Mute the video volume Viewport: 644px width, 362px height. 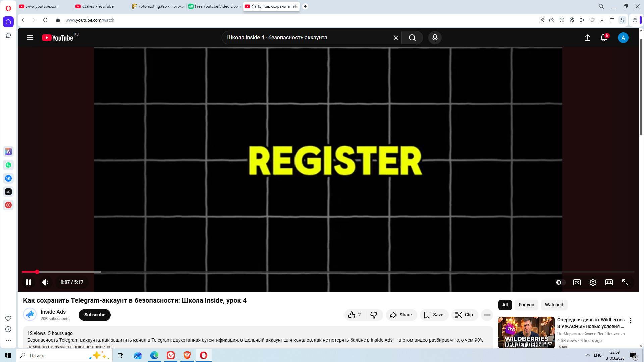click(x=45, y=282)
